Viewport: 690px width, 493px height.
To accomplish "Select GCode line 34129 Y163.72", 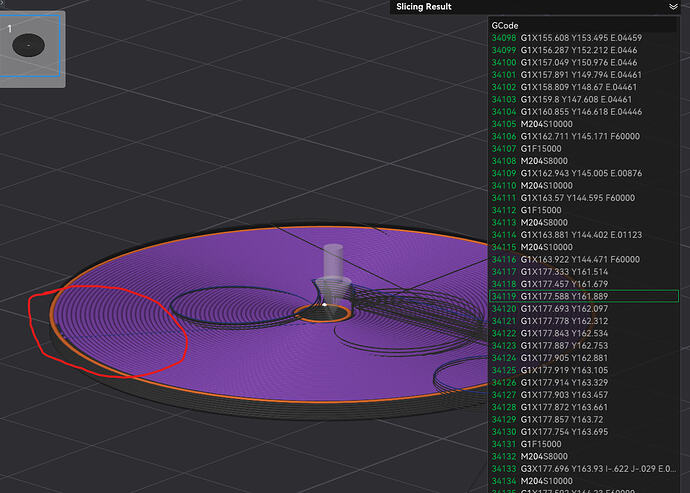I will click(584, 419).
